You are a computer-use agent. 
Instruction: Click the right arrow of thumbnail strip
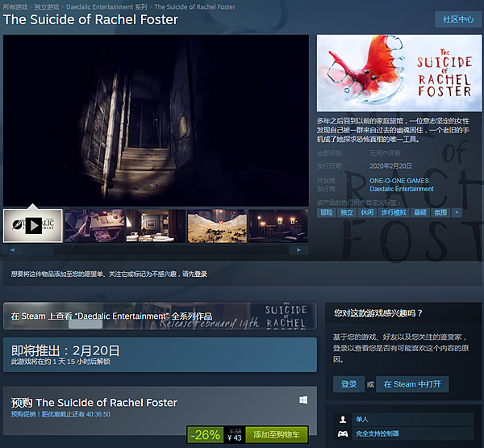pyautogui.click(x=298, y=250)
